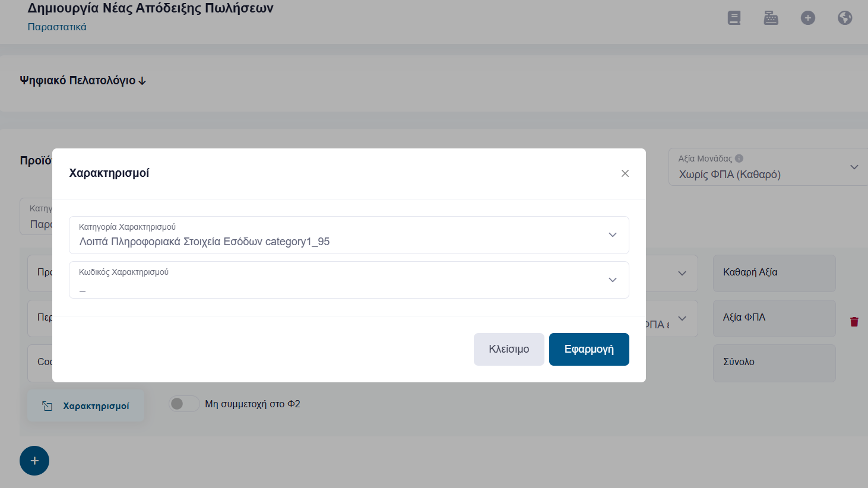Delete the product row with trash icon

tap(854, 322)
